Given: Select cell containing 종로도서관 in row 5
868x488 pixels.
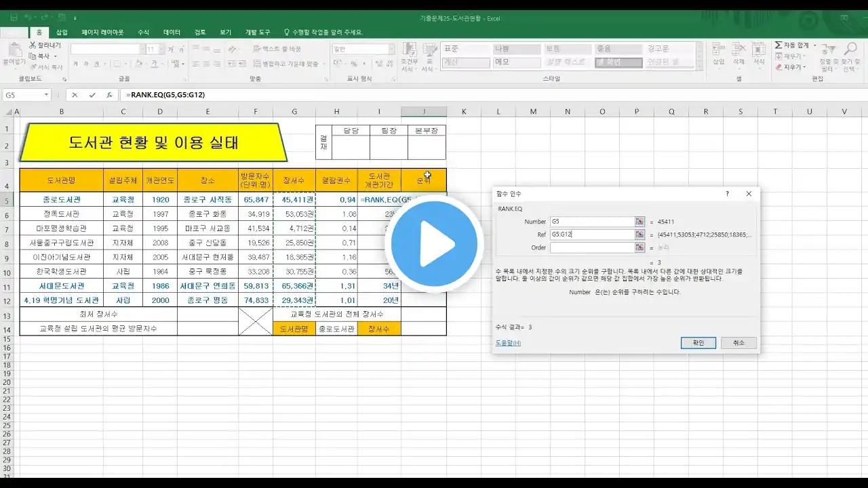Looking at the screenshot, I should coord(62,199).
